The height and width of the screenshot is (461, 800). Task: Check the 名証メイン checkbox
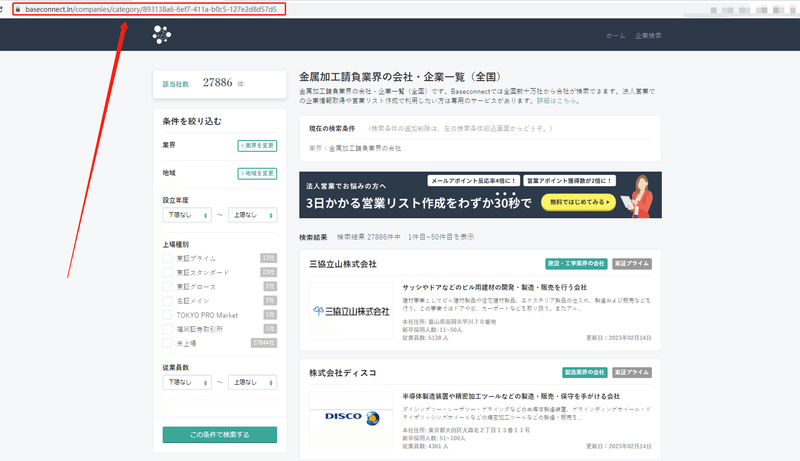point(167,301)
